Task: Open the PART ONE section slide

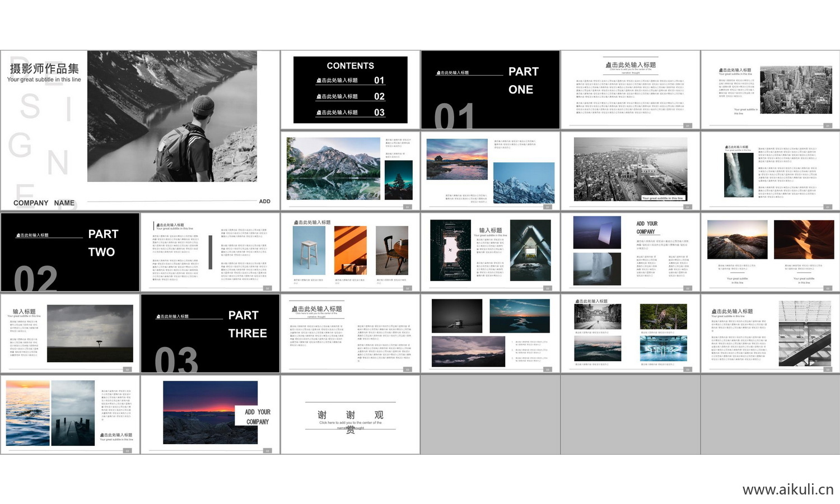Action: click(x=490, y=90)
